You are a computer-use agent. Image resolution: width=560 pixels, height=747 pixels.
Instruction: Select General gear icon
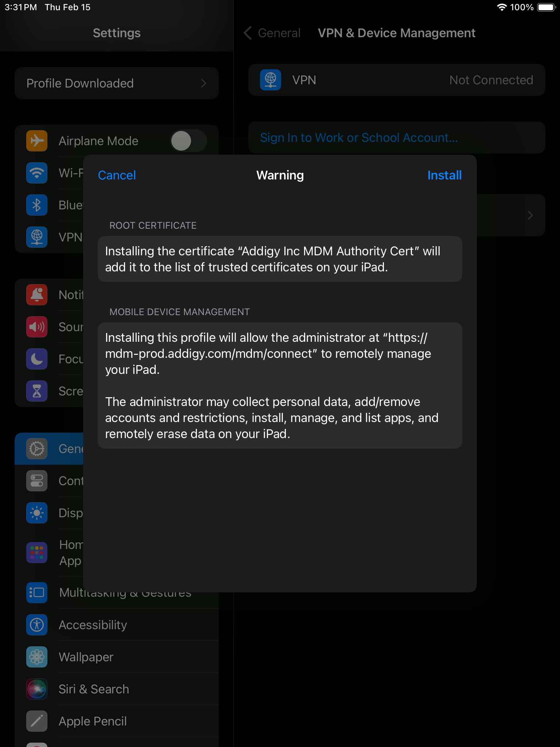pyautogui.click(x=37, y=449)
